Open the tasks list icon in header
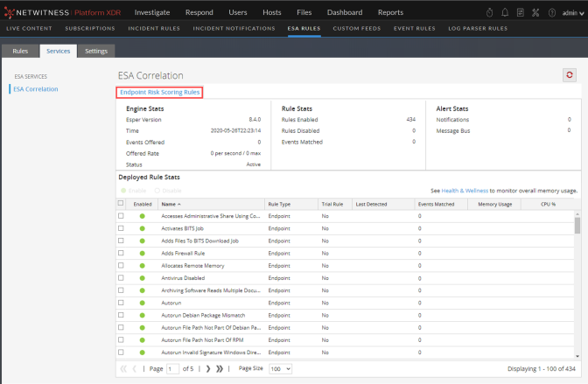 [x=521, y=12]
